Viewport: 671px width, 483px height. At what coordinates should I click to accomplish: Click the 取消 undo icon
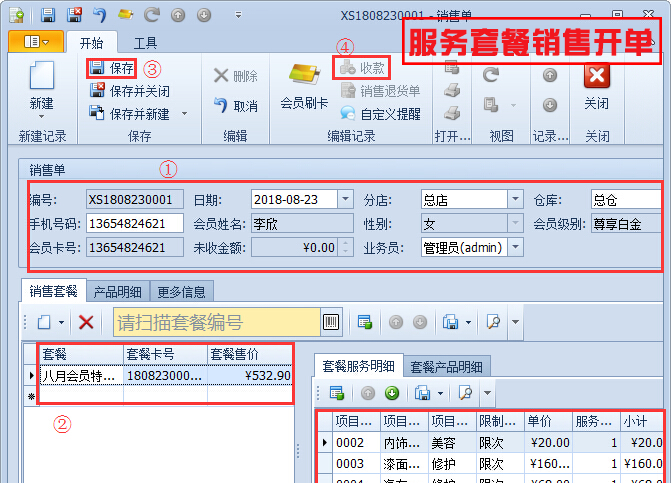pos(235,105)
